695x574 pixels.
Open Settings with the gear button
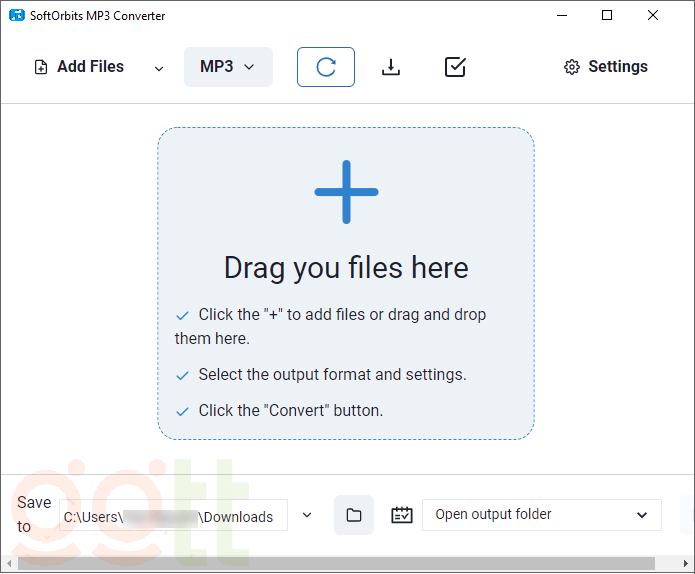click(x=606, y=67)
